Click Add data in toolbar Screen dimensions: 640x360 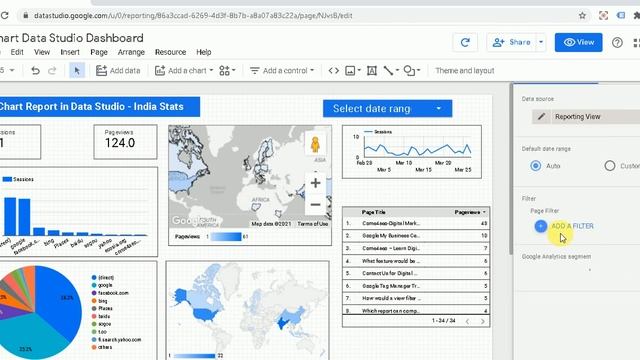(x=118, y=71)
